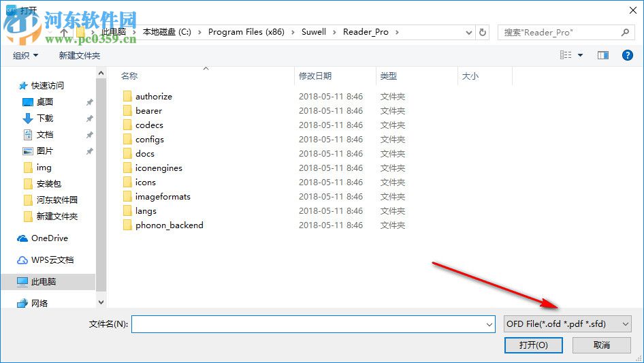Select the docs folder icon
The height and width of the screenshot is (363, 644).
127,153
